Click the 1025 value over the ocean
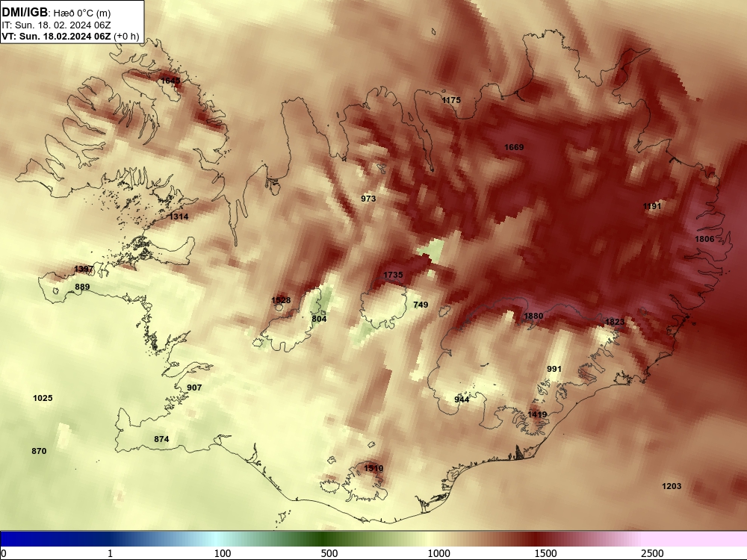The width and height of the screenshot is (747, 560). (43, 398)
